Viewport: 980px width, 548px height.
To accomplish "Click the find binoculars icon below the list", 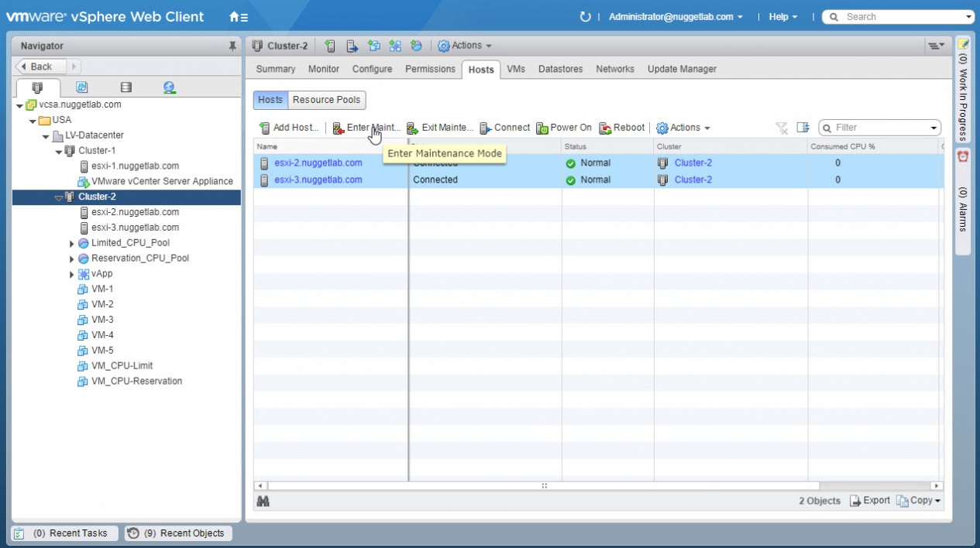I will click(x=263, y=501).
